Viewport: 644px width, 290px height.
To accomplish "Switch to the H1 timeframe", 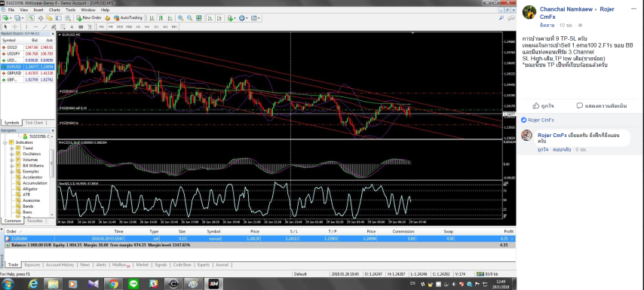I will tap(138, 26).
